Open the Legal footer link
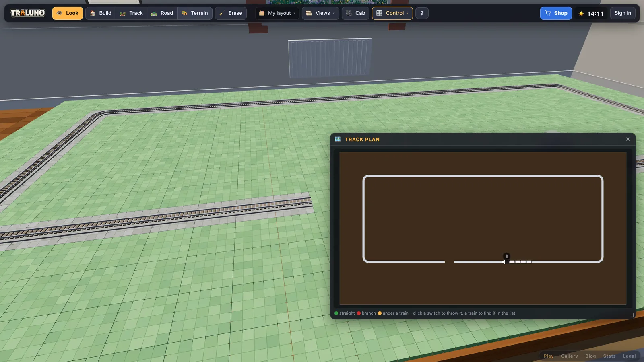Viewport: 644px width, 362px height. pyautogui.click(x=630, y=356)
